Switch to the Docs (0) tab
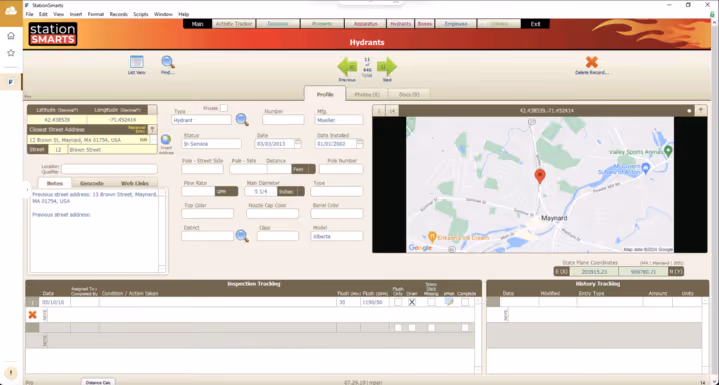The height and width of the screenshot is (385, 719). tap(409, 94)
